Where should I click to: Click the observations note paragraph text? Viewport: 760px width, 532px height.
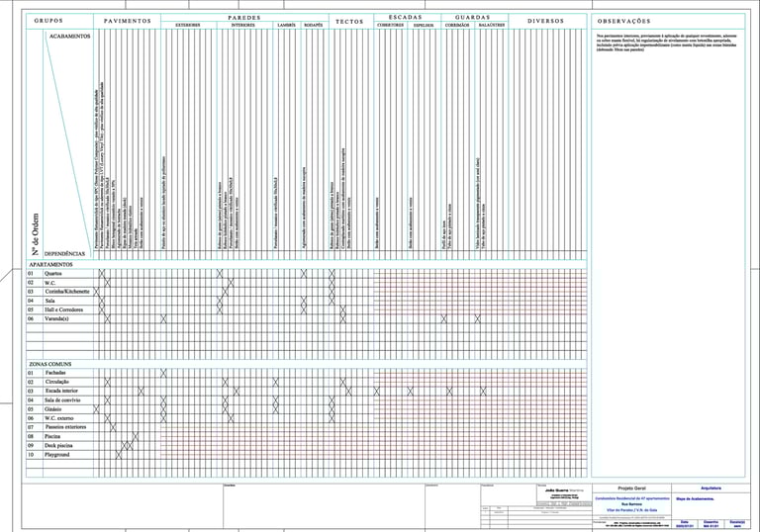click(667, 43)
